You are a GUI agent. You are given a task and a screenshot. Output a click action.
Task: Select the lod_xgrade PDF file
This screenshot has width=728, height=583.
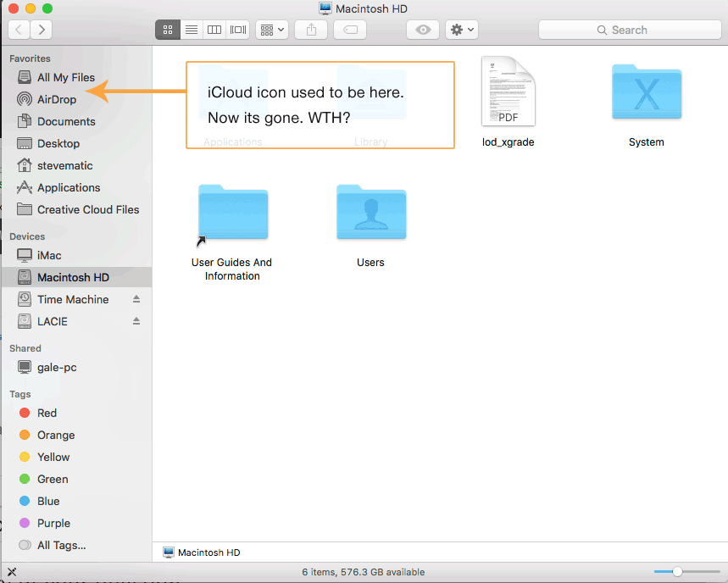click(508, 92)
